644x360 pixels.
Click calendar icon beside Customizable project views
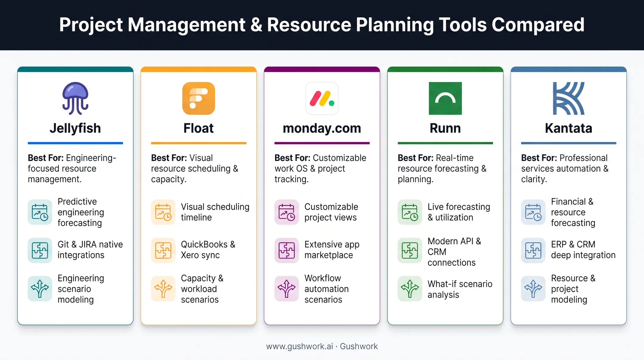point(287,212)
